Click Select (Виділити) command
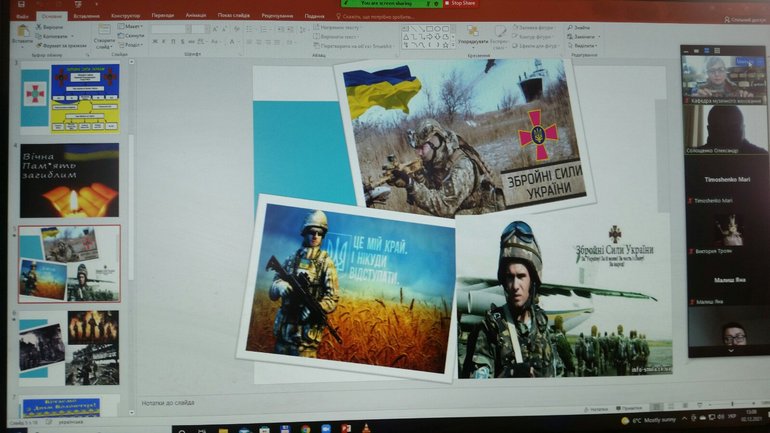 point(582,46)
